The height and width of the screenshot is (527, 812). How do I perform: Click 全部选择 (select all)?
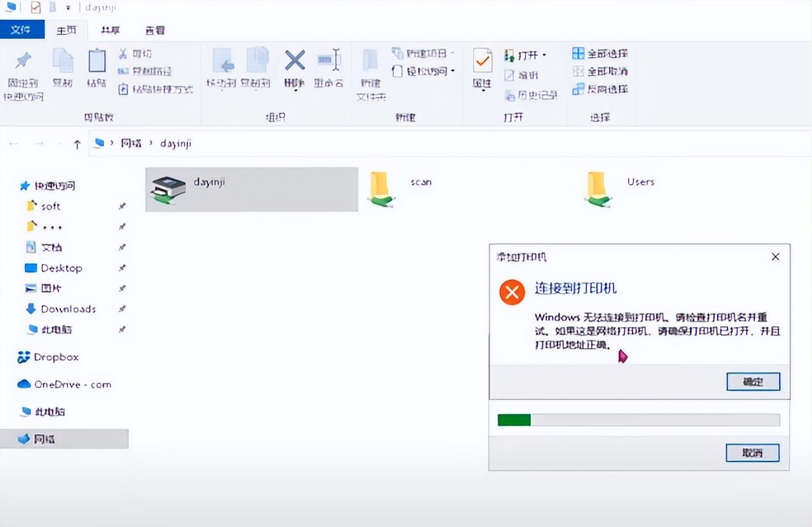(600, 53)
